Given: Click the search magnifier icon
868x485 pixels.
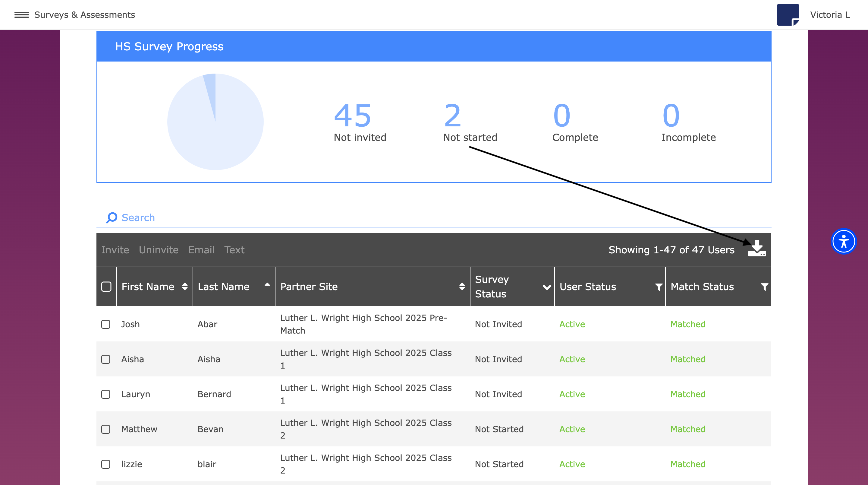Looking at the screenshot, I should pyautogui.click(x=112, y=217).
